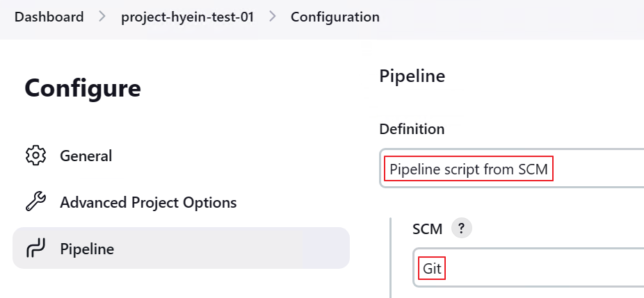
Task: Click the Configuration breadcrumb
Action: coord(335,17)
